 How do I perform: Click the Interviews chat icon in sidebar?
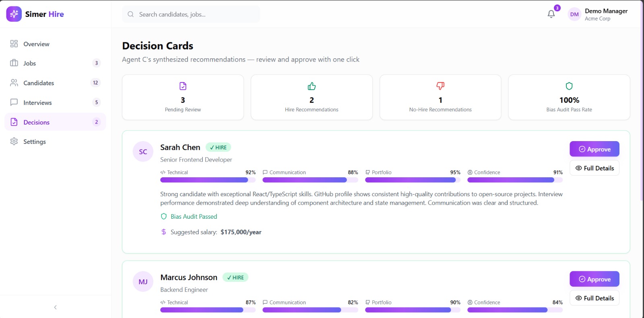click(14, 103)
